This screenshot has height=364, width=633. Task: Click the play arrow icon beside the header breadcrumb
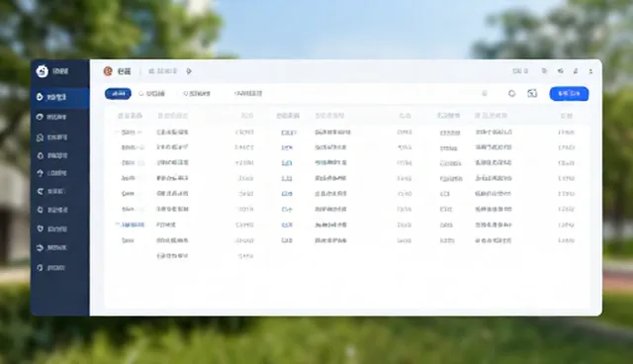pyautogui.click(x=189, y=71)
